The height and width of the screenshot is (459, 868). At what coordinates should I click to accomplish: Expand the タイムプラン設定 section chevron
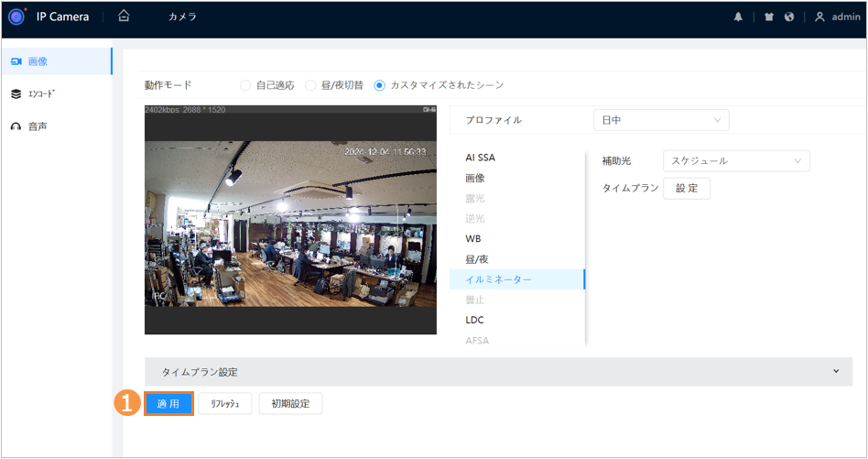835,371
